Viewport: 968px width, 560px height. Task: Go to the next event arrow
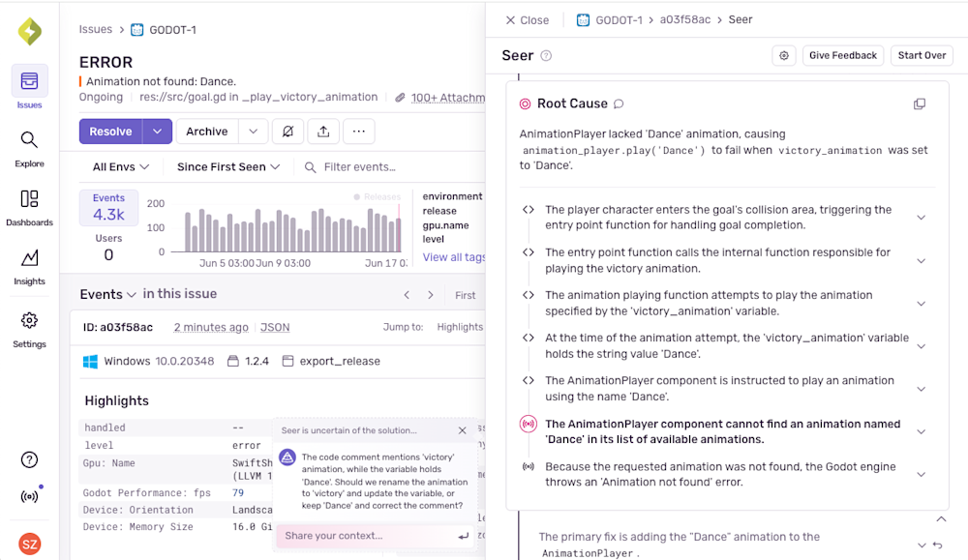point(431,295)
